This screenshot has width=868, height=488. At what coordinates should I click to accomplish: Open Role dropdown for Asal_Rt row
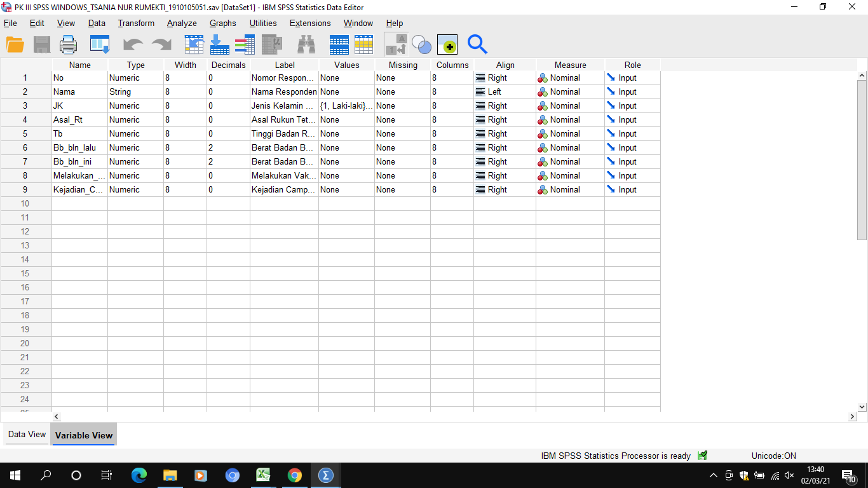(x=632, y=120)
